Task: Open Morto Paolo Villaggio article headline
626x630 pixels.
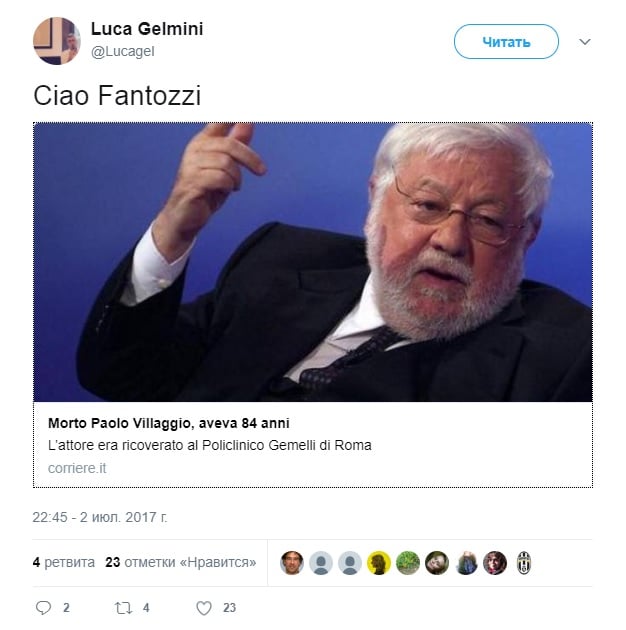Action: pos(169,423)
